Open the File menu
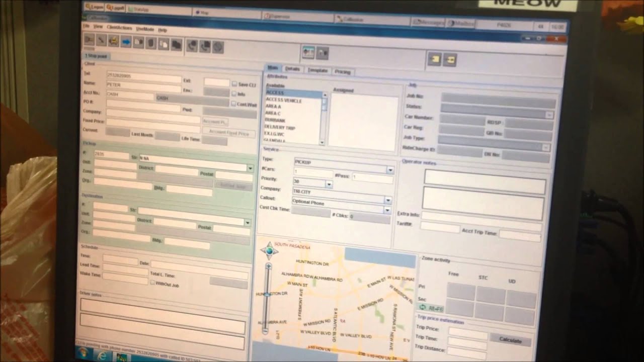The height and width of the screenshot is (362, 644). pos(86,26)
